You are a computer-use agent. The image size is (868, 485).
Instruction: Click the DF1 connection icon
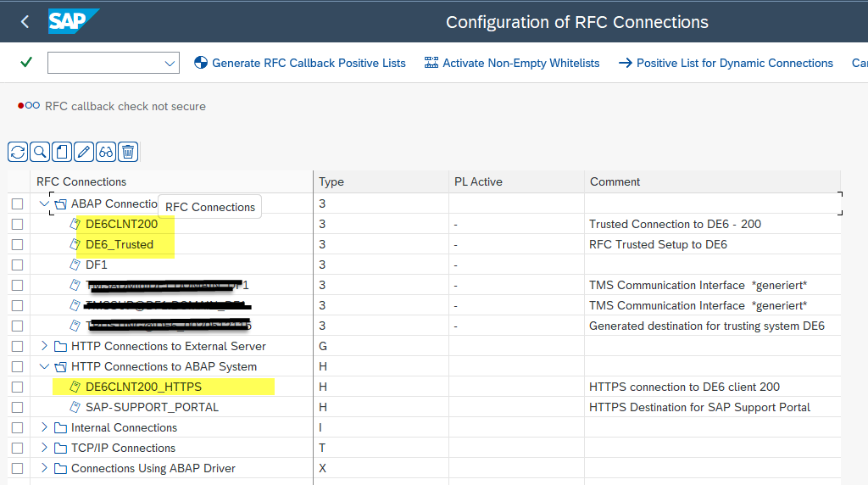pyautogui.click(x=75, y=265)
